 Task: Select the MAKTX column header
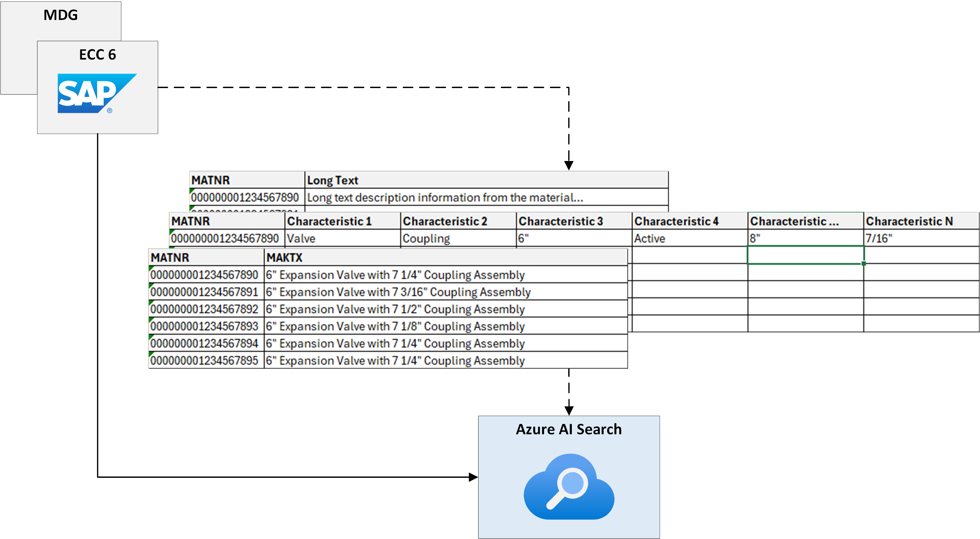284,258
